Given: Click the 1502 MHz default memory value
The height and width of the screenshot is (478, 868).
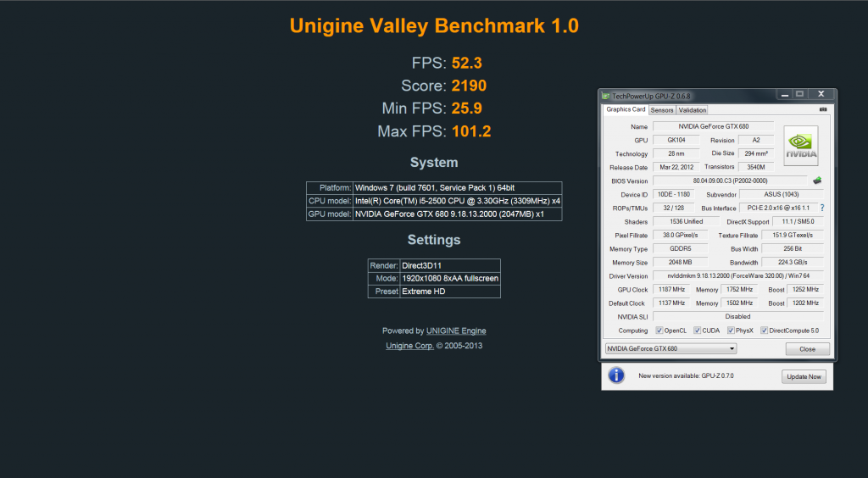Looking at the screenshot, I should [739, 303].
